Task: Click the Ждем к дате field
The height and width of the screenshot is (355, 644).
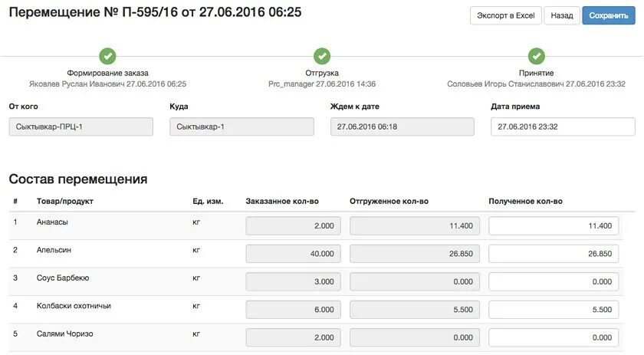Action: click(402, 127)
